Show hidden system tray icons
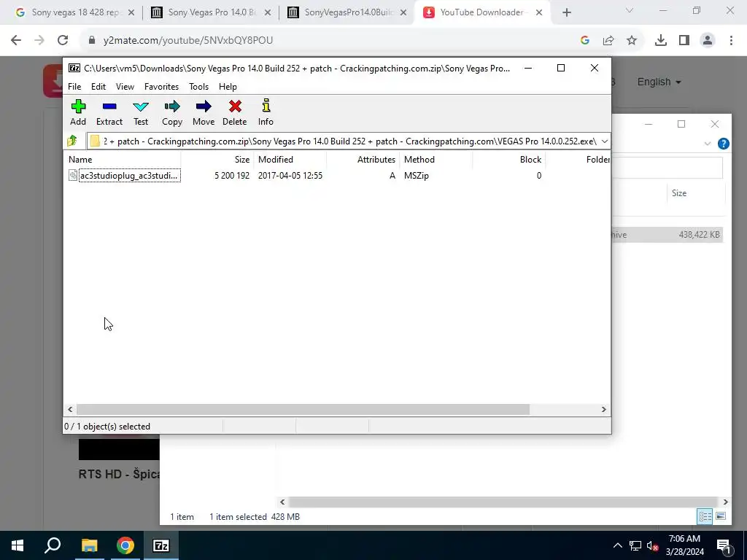747x560 pixels. [617, 545]
